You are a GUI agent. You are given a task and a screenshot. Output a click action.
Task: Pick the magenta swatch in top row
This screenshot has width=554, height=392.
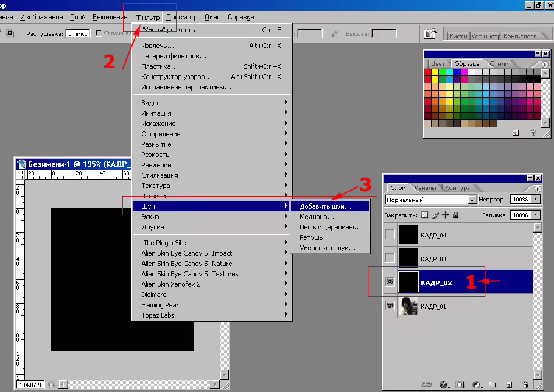pos(465,72)
